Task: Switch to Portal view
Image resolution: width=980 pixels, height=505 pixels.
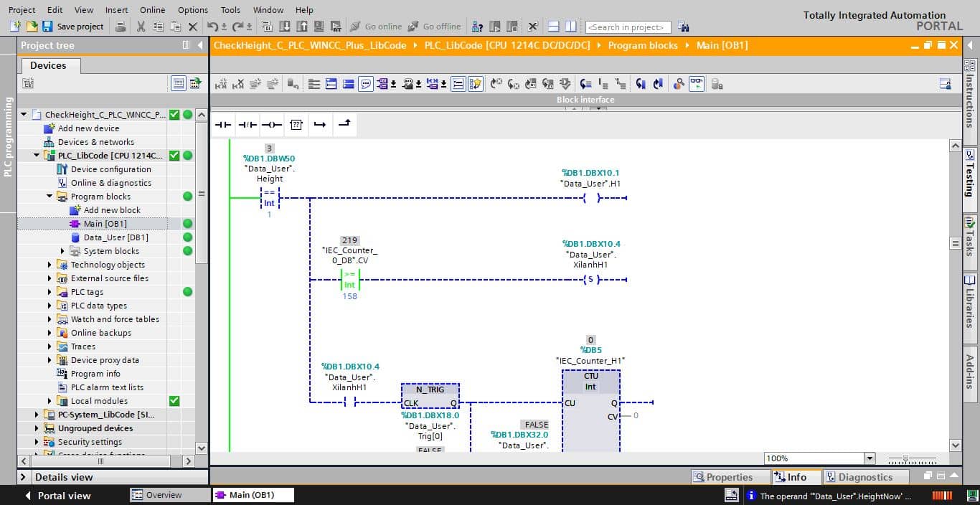Action: pyautogui.click(x=57, y=496)
